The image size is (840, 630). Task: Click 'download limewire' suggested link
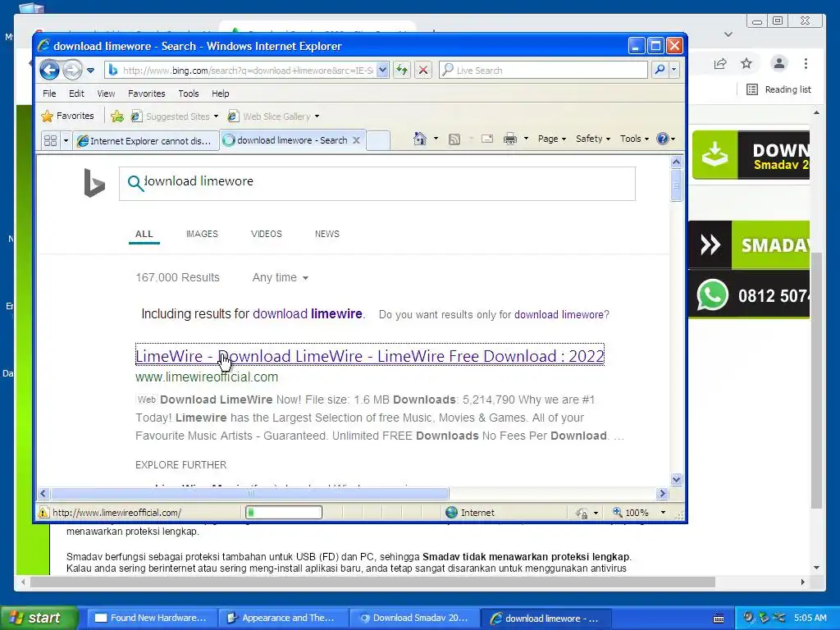point(308,313)
